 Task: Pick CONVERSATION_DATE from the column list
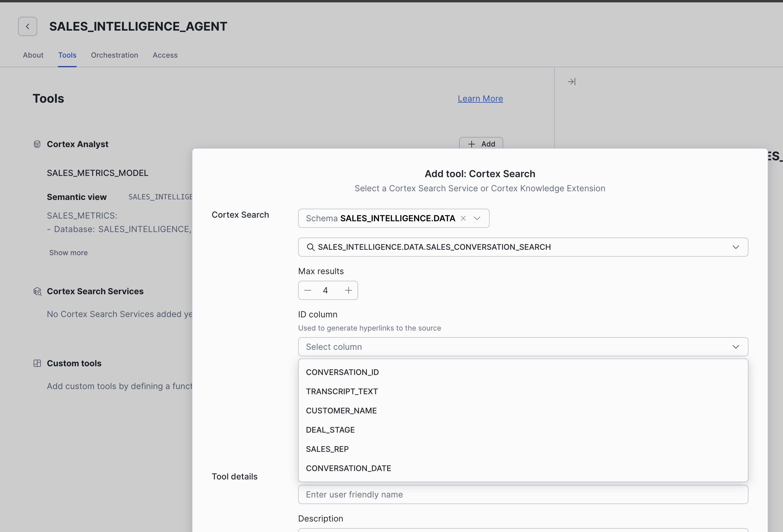click(348, 468)
